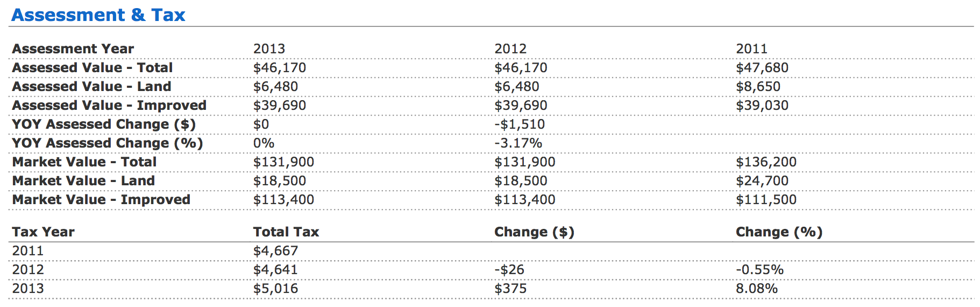Click the -$1,510 YOY assessed change
The width and height of the screenshot is (980, 307).
520,124
